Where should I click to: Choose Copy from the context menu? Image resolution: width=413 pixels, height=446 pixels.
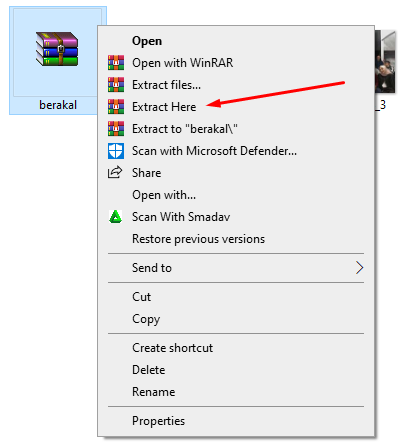coord(236,319)
